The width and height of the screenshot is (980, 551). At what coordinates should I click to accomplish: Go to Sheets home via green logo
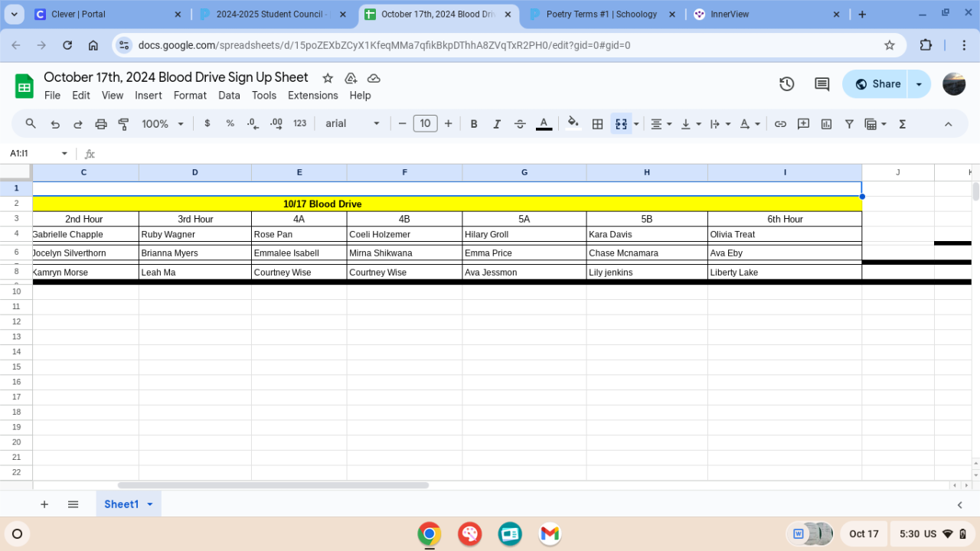coord(24,86)
